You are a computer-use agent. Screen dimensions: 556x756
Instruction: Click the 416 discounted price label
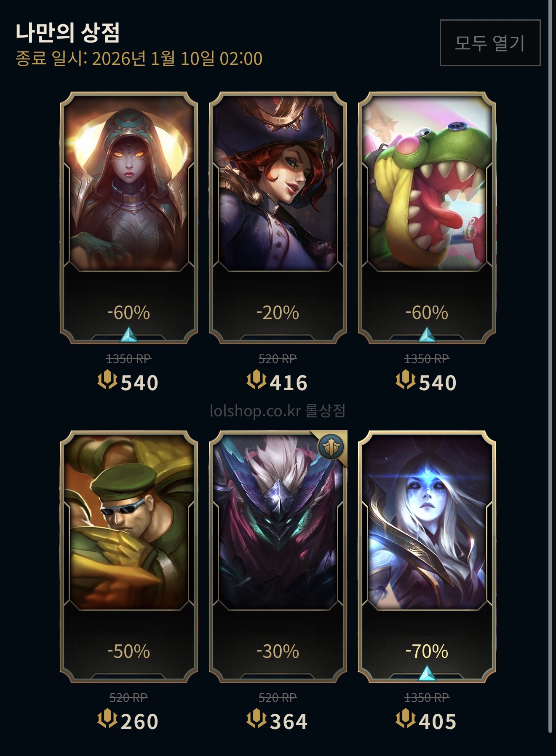point(289,383)
